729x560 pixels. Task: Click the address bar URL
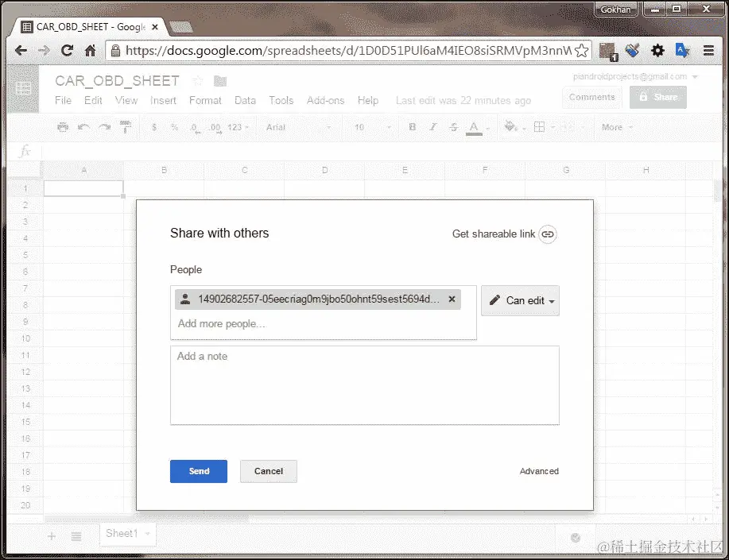point(347,50)
